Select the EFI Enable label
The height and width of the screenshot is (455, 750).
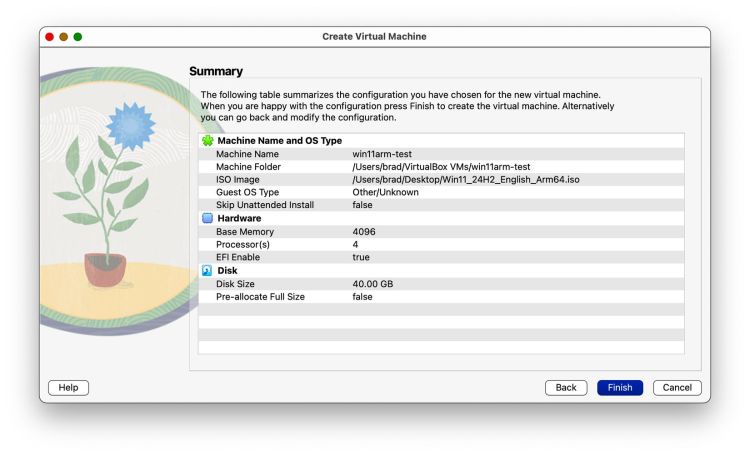click(238, 257)
